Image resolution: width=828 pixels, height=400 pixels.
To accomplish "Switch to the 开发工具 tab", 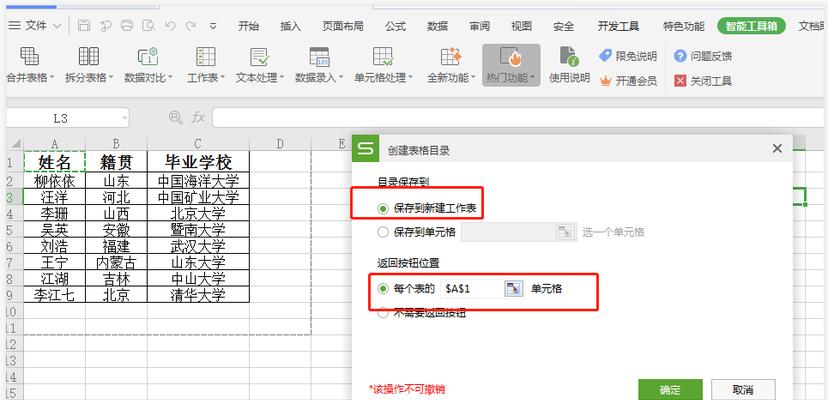I will pos(618,26).
